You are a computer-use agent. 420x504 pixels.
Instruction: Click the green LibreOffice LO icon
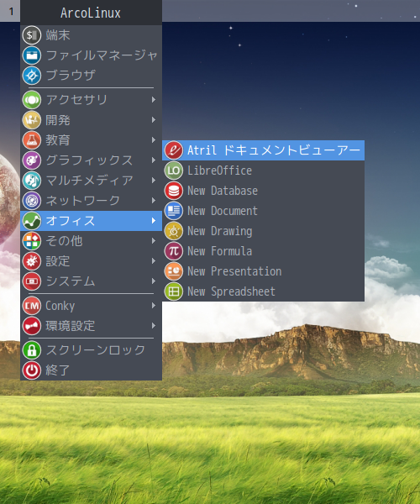pos(174,171)
